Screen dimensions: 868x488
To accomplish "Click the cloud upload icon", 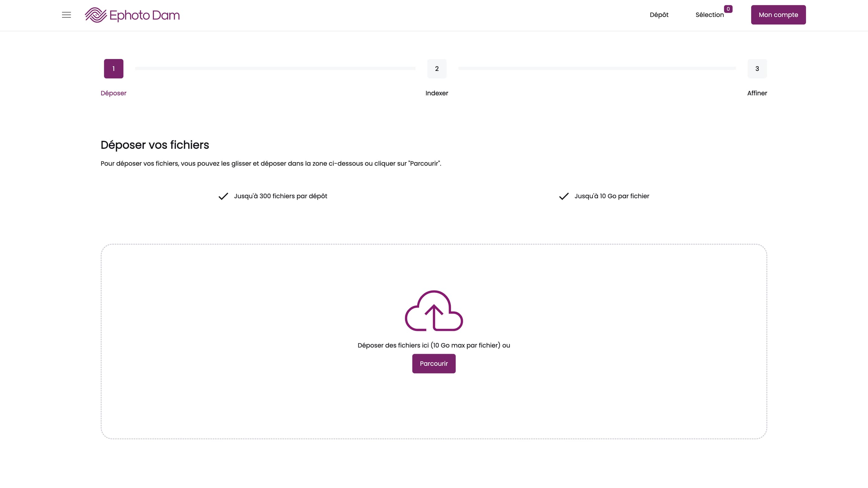I will [434, 311].
